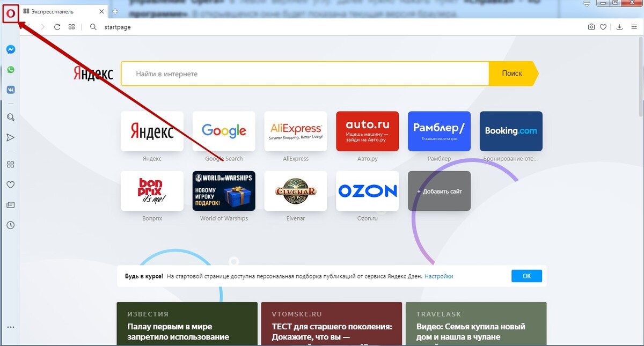Viewport: 644px width, 346px height.
Task: Click the Найти в интернете search field
Action: click(305, 73)
